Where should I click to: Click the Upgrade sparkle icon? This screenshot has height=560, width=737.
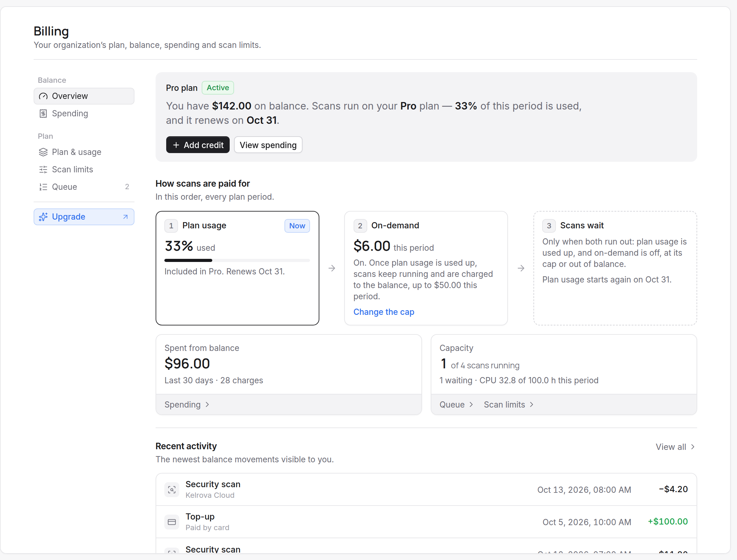tap(43, 217)
